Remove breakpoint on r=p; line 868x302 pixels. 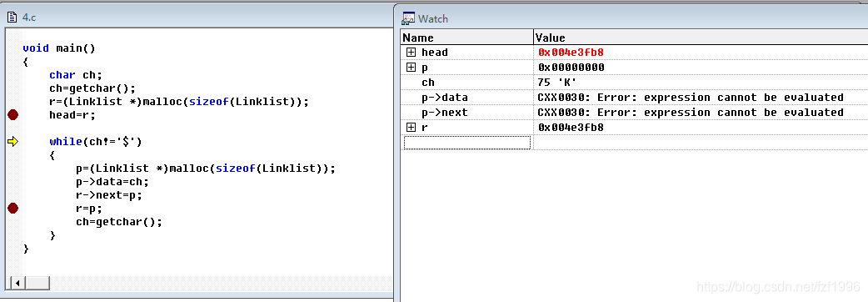(x=12, y=209)
